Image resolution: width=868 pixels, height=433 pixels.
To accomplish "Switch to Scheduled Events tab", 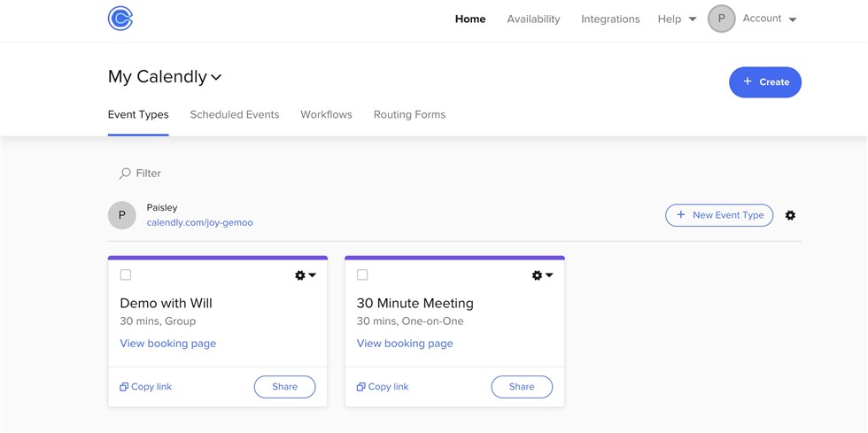I will point(235,114).
